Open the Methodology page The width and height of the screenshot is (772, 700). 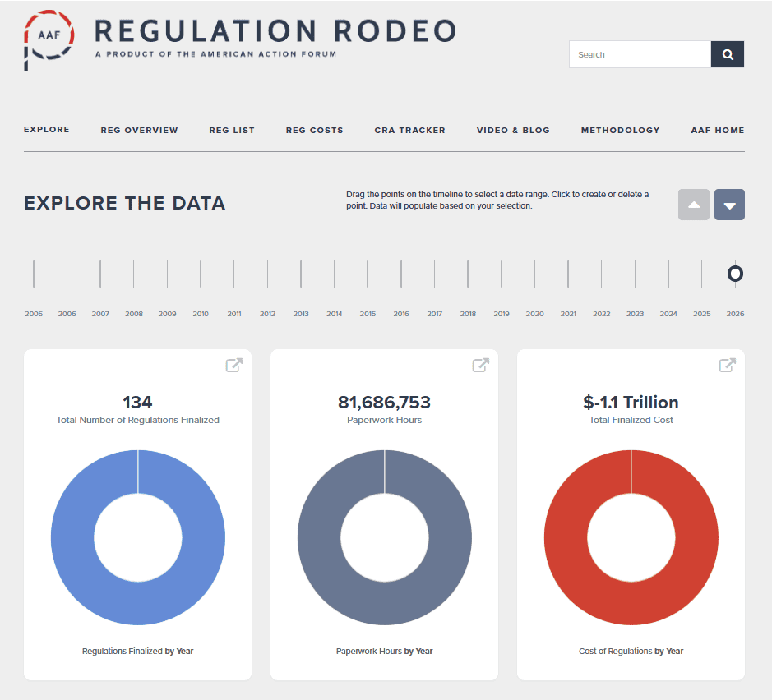(621, 131)
